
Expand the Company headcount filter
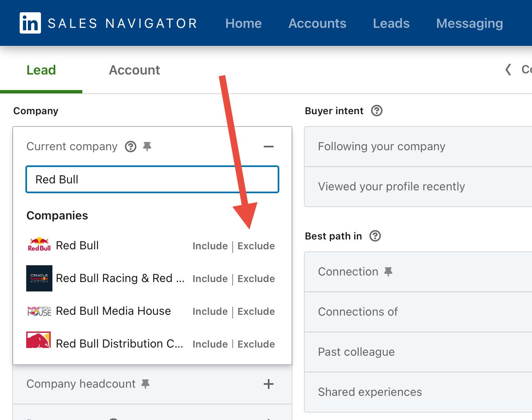tap(268, 384)
